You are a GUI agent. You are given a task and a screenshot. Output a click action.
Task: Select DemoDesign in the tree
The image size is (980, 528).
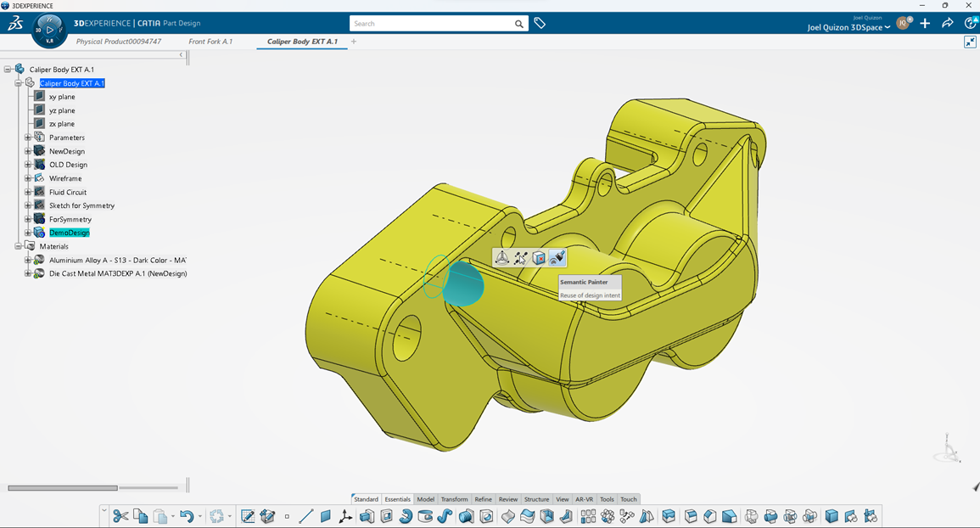click(69, 233)
